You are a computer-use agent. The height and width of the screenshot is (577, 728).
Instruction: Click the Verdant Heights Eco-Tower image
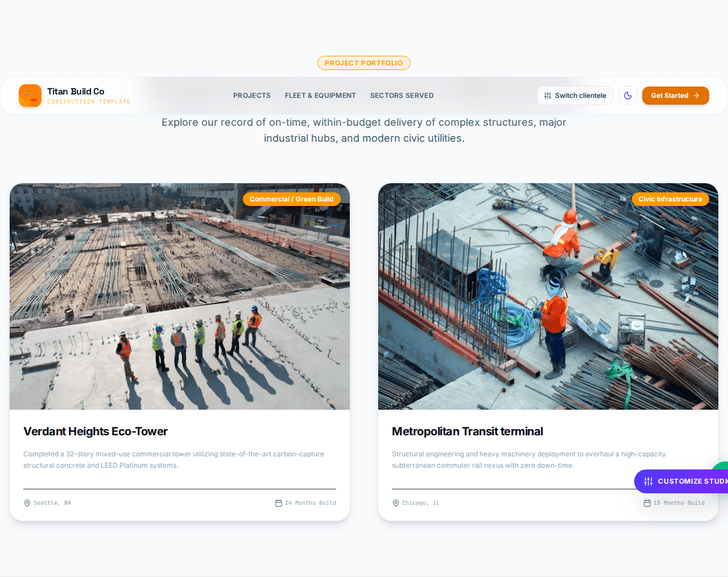click(180, 296)
